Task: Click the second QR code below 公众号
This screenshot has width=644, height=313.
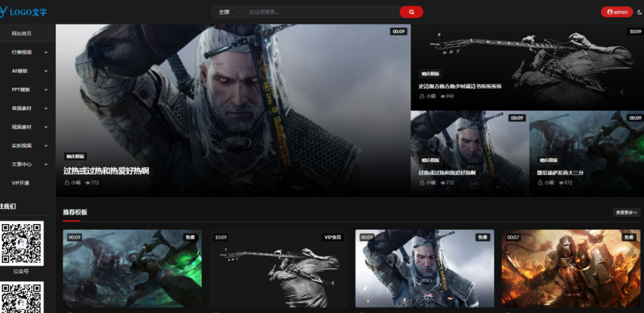Action: click(22, 297)
